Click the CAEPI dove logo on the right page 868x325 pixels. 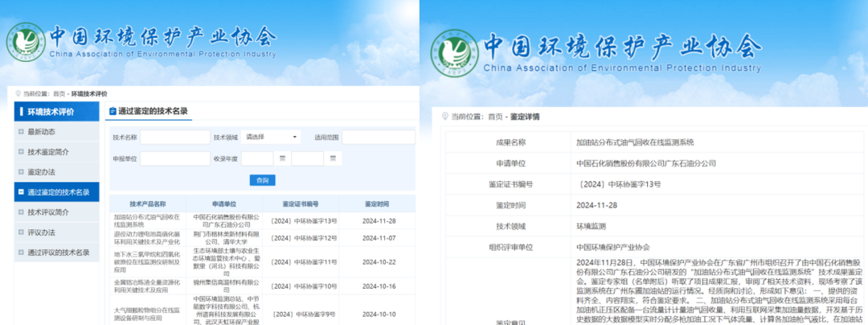pyautogui.click(x=454, y=52)
